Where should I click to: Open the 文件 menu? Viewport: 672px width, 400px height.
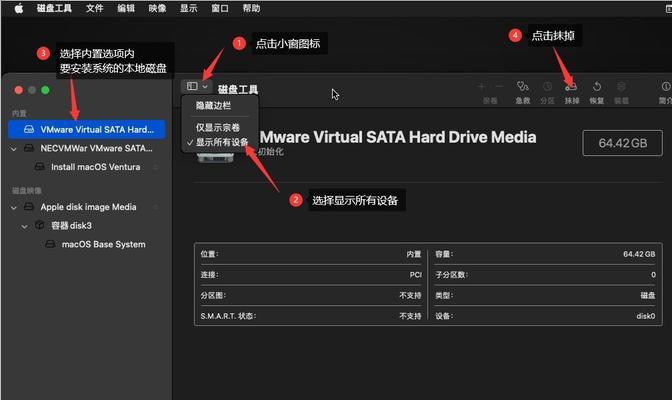click(94, 8)
